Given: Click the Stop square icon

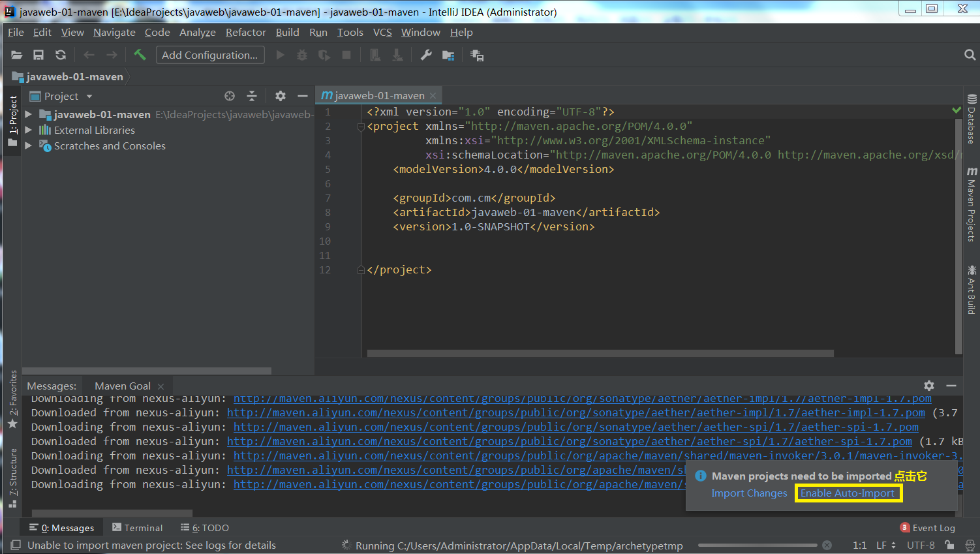Looking at the screenshot, I should click(346, 55).
